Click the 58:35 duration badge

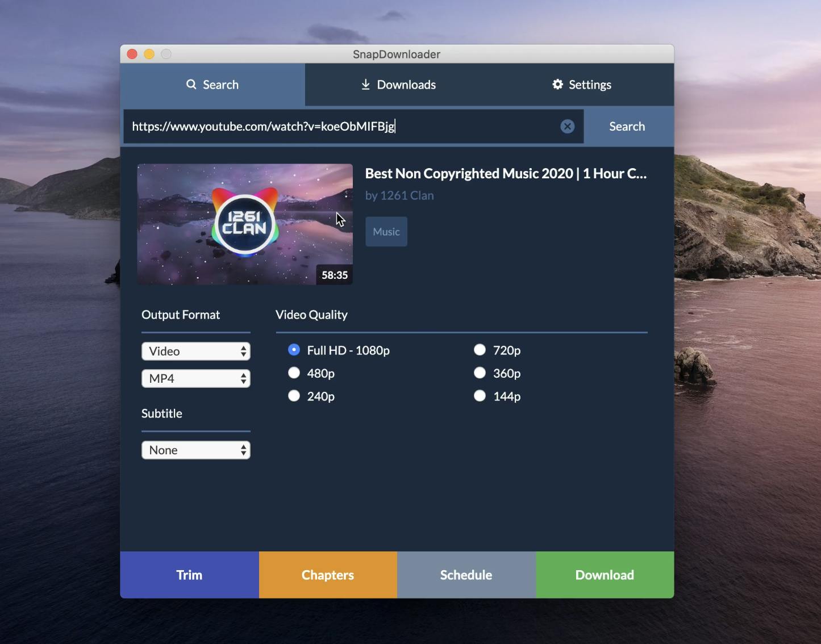pyautogui.click(x=335, y=275)
